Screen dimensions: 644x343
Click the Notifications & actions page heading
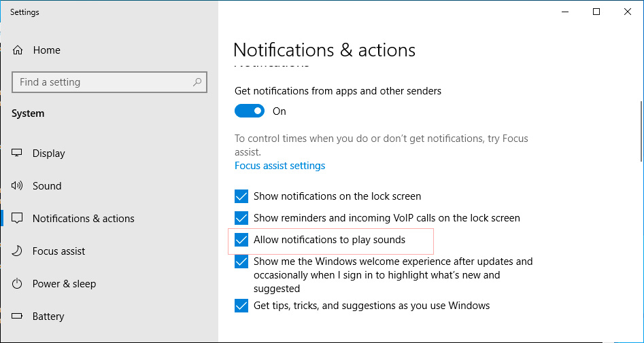[324, 50]
